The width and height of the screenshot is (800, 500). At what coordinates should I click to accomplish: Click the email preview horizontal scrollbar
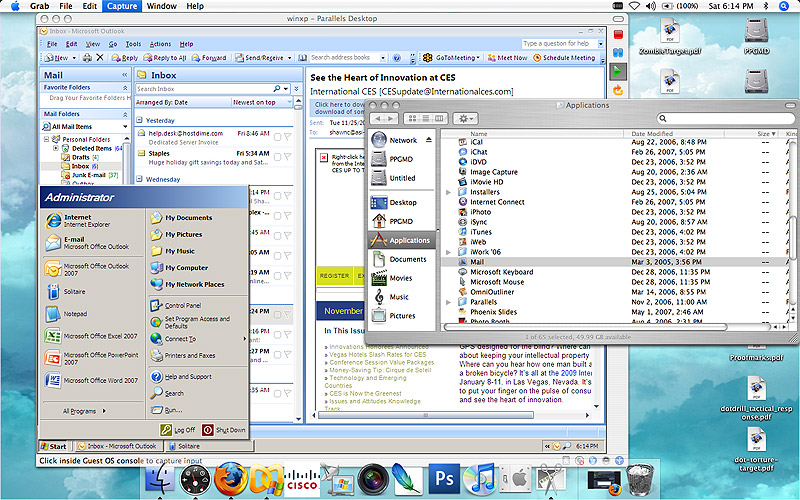pos(426,415)
